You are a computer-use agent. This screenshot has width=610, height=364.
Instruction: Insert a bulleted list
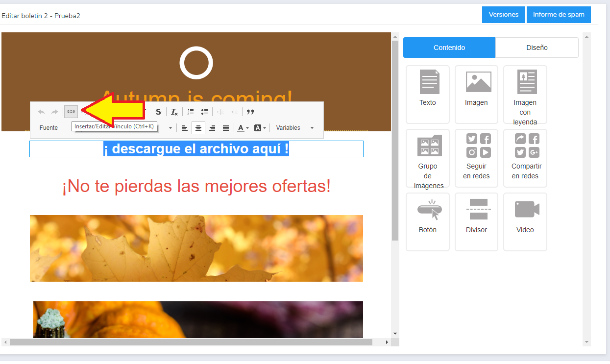[204, 112]
